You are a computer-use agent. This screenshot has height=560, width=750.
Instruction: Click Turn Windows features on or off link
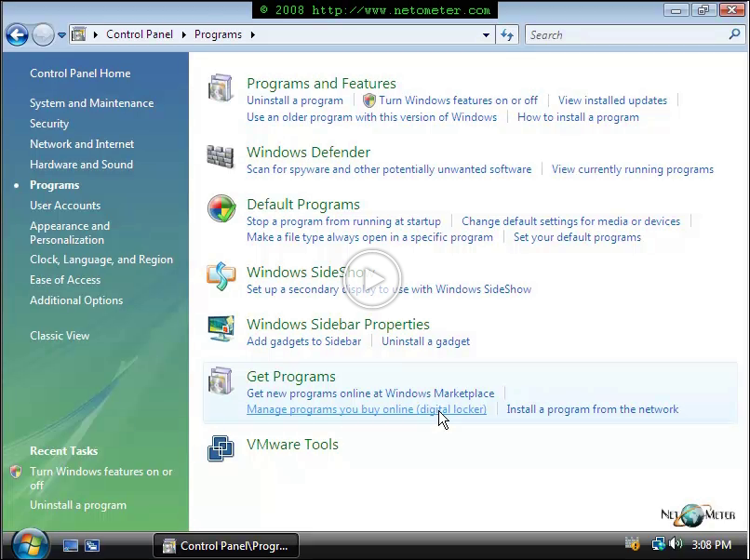tap(458, 100)
